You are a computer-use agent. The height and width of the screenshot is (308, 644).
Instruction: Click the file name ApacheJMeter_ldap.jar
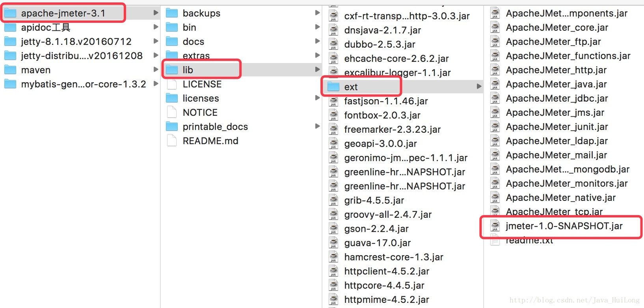(557, 141)
